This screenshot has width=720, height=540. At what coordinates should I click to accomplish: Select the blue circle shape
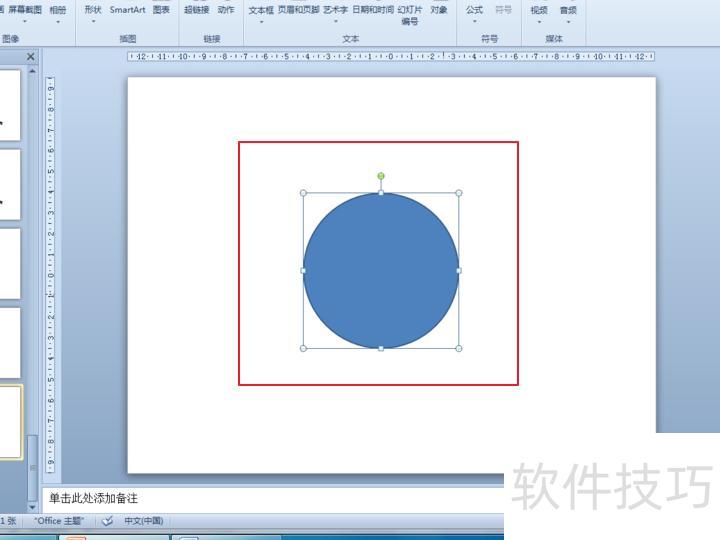point(381,270)
